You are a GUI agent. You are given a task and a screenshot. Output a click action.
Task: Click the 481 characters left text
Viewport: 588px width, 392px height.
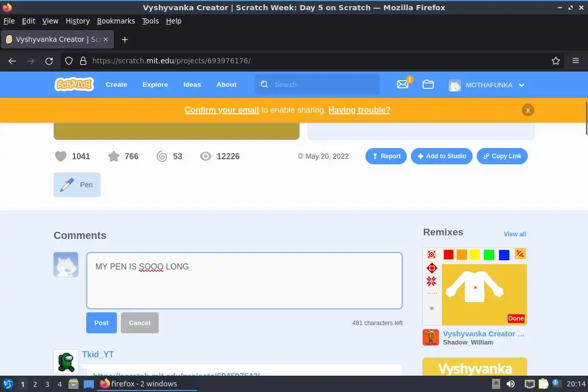[377, 323]
